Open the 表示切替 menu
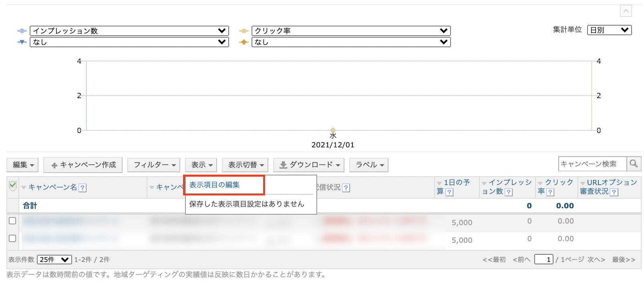The width and height of the screenshot is (644, 290). pyautogui.click(x=246, y=165)
